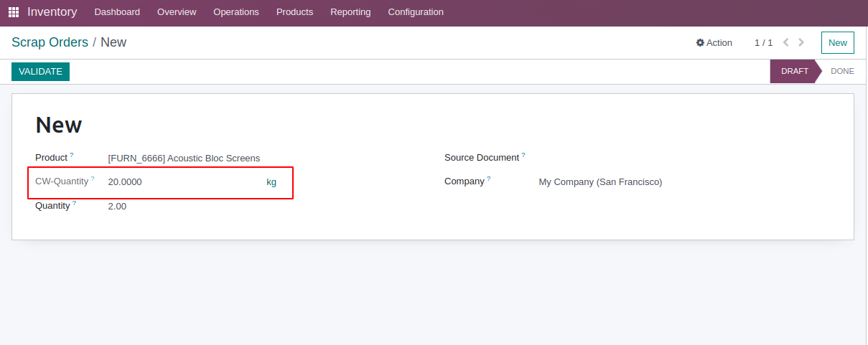Image resolution: width=868 pixels, height=345 pixels.
Task: Expand the Operations menu
Action: (236, 12)
